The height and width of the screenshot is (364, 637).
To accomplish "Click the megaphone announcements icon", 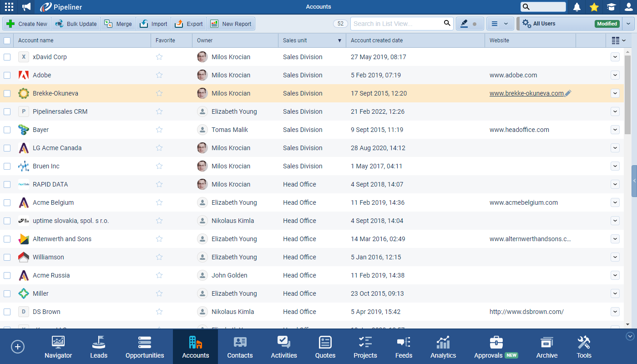I will [x=27, y=7].
